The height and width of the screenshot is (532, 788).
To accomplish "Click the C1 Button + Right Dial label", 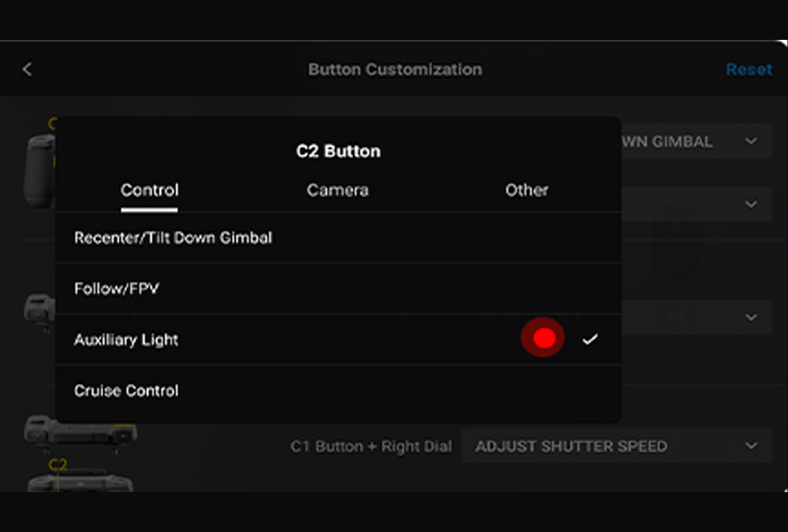I will (371, 446).
